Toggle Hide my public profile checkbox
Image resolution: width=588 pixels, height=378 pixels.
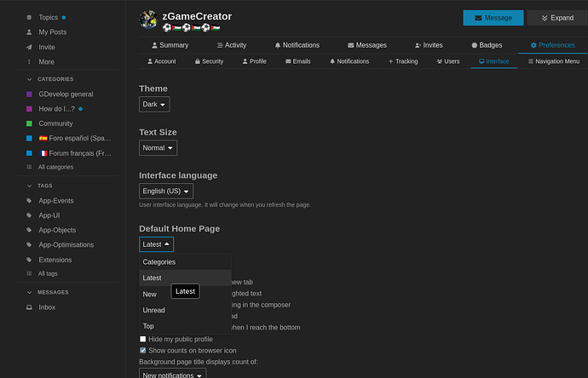tap(143, 339)
